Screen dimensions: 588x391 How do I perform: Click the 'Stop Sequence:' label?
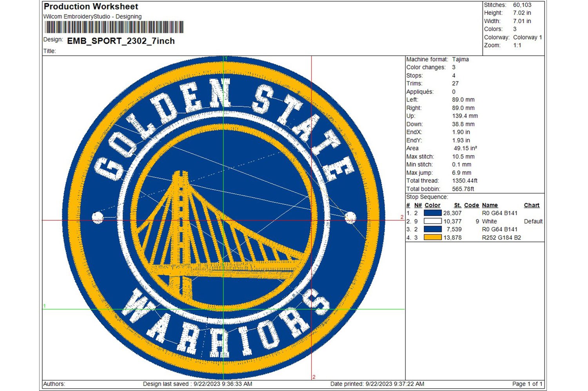coord(427,197)
